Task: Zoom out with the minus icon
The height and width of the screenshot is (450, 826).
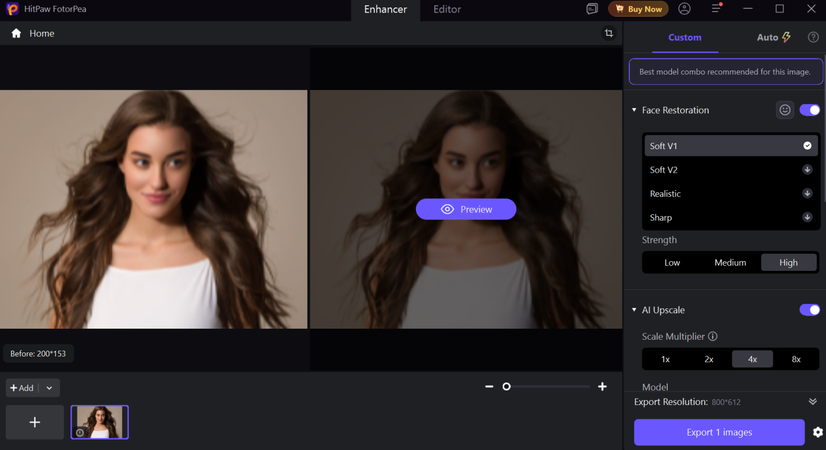Action: point(489,387)
